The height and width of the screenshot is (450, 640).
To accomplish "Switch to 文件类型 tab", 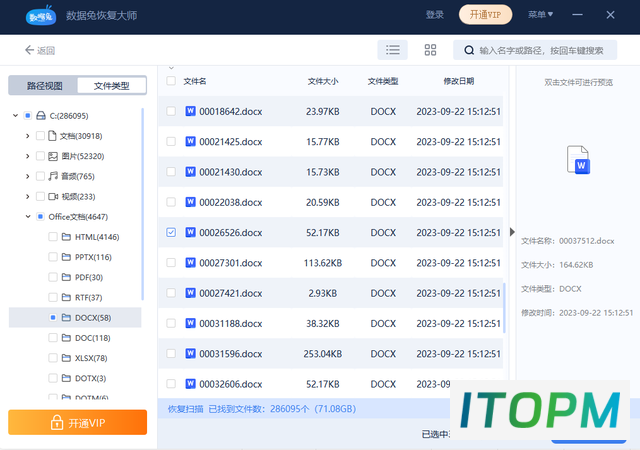I will click(111, 86).
